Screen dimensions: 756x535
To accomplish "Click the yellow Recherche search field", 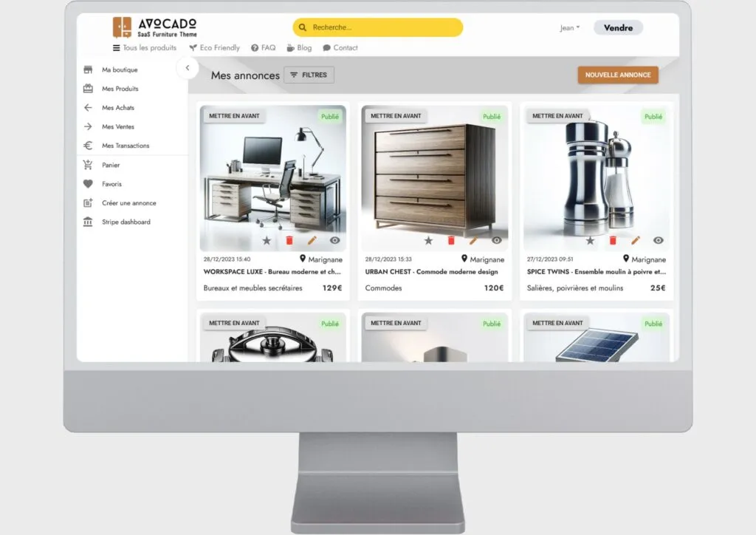I will click(x=378, y=28).
